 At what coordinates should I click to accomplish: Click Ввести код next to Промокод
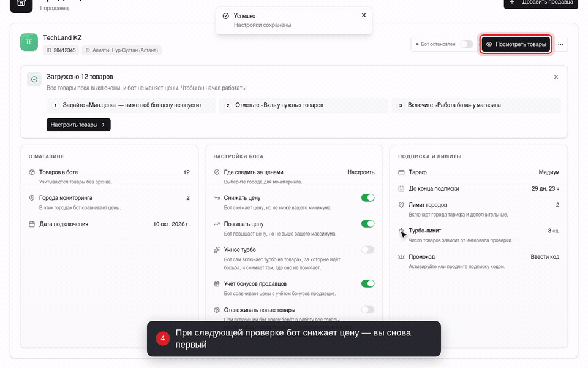coord(545,257)
